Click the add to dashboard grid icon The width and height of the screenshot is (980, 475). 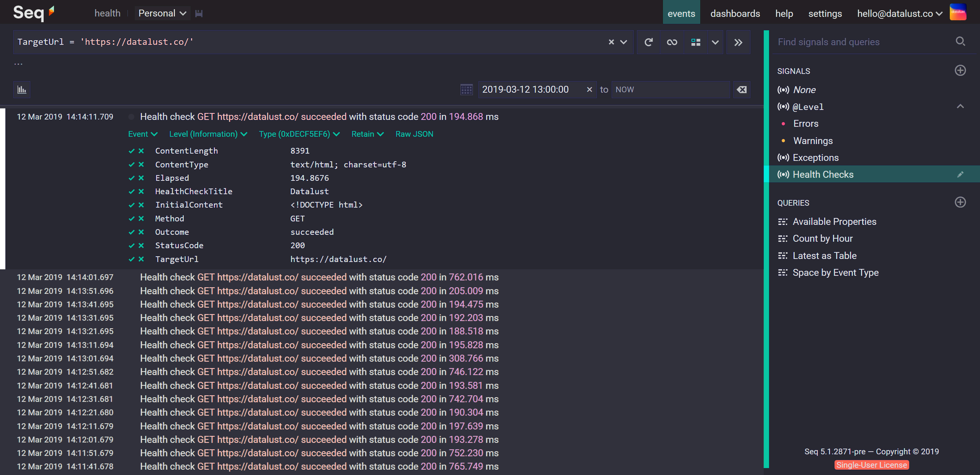(x=696, y=42)
